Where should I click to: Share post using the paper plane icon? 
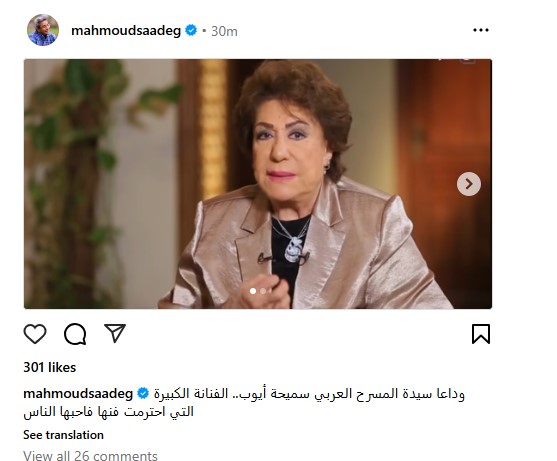tap(115, 333)
